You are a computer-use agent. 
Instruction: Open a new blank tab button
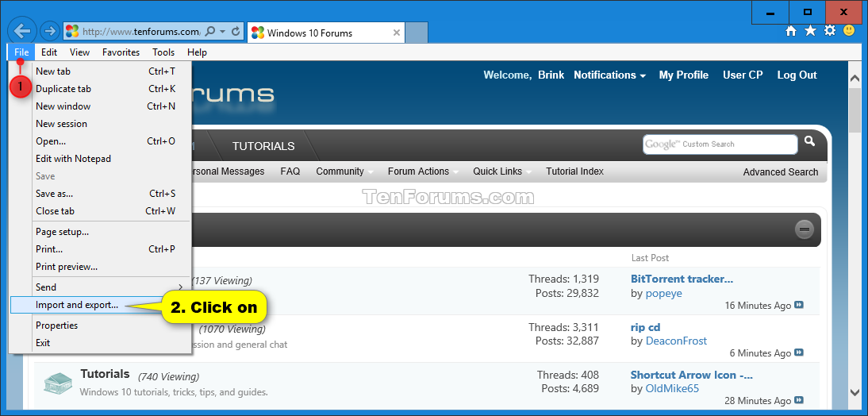417,32
